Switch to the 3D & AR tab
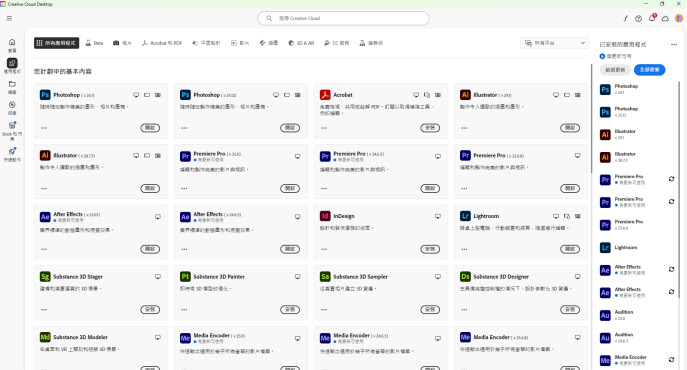Viewport: 687px width, 370px height. 301,43
